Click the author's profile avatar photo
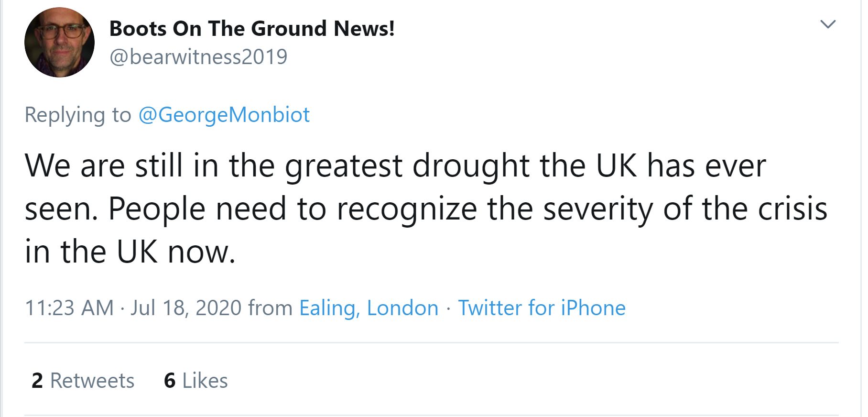The image size is (868, 417). [59, 43]
